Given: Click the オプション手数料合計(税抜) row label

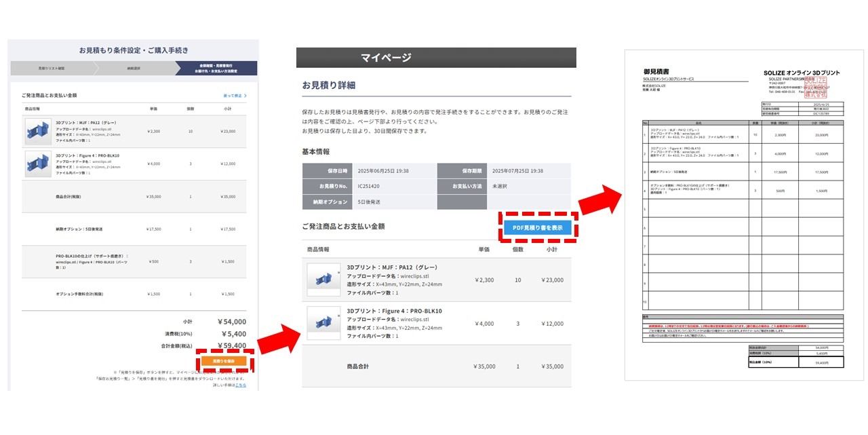Looking at the screenshot, I should (79, 294).
